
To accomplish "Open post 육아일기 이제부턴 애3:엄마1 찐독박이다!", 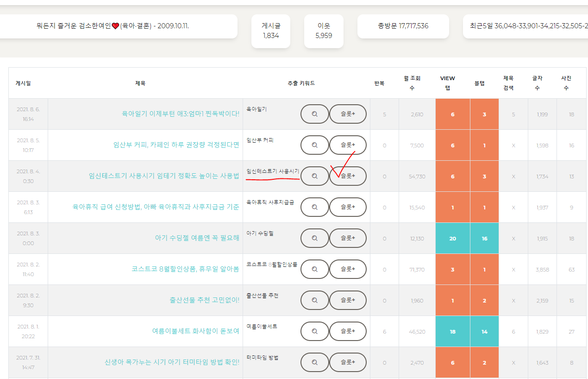I will (181, 114).
